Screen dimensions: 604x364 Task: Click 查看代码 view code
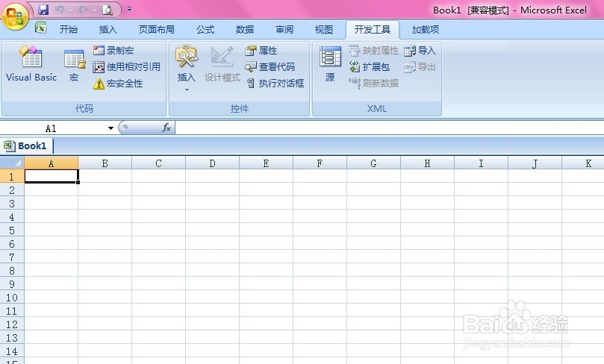pyautogui.click(x=270, y=67)
